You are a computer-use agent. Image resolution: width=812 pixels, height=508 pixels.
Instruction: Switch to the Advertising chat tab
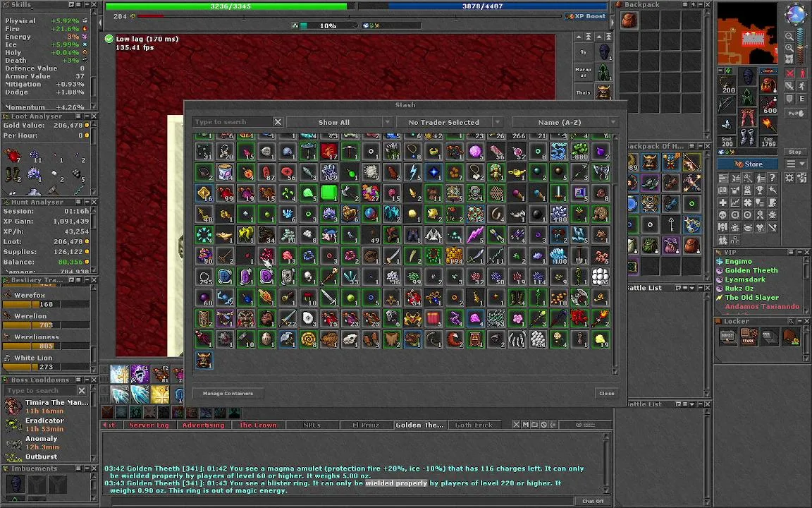click(x=203, y=425)
